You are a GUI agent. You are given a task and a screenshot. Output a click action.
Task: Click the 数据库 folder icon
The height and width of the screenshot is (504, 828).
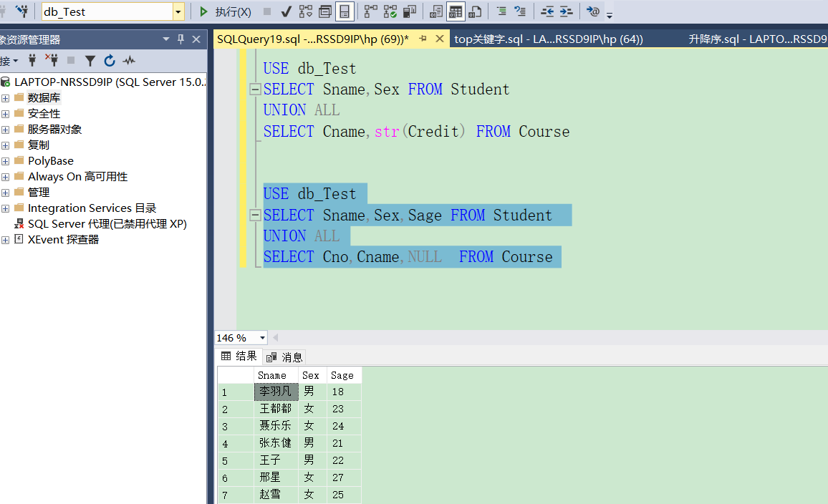coord(19,97)
